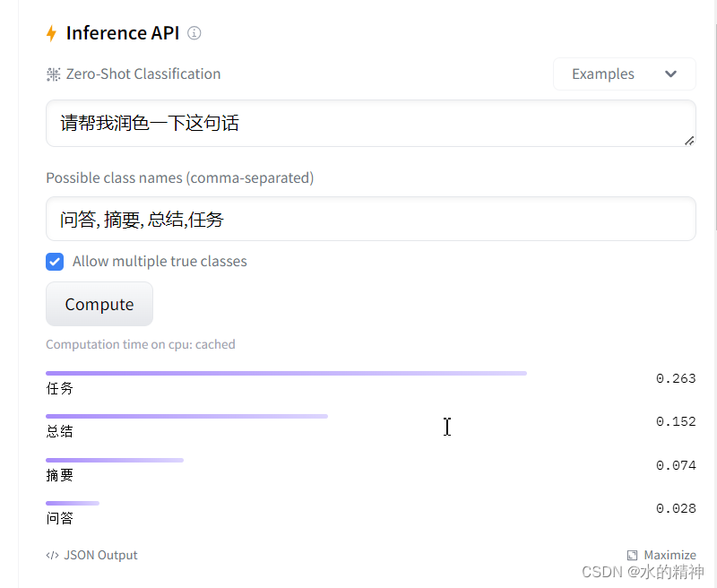Image resolution: width=717 pixels, height=588 pixels.
Task: Grab the text area resize handle
Action: (x=689, y=141)
